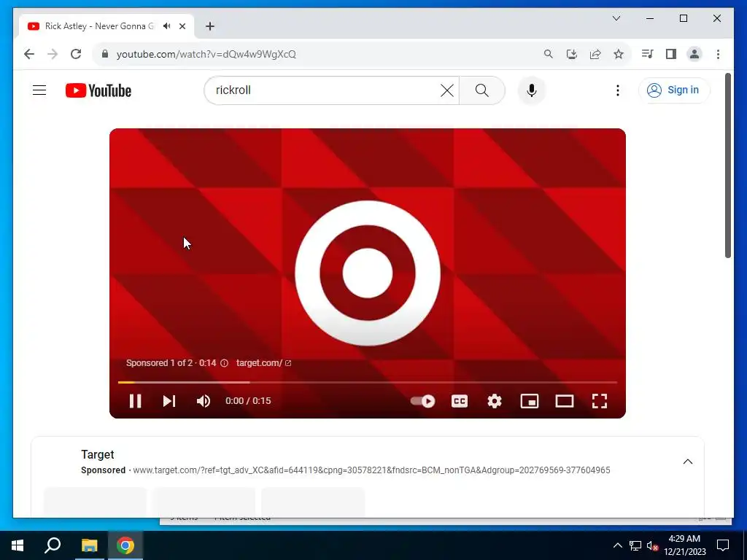Image resolution: width=747 pixels, height=560 pixels.
Task: Switch to theater mode
Action: [x=565, y=401]
